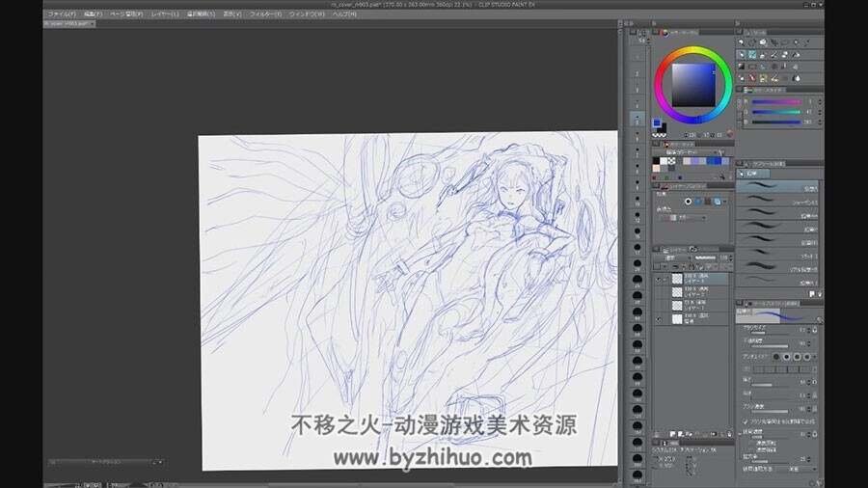Click add sub tool icon beside trash

[x=811, y=293]
